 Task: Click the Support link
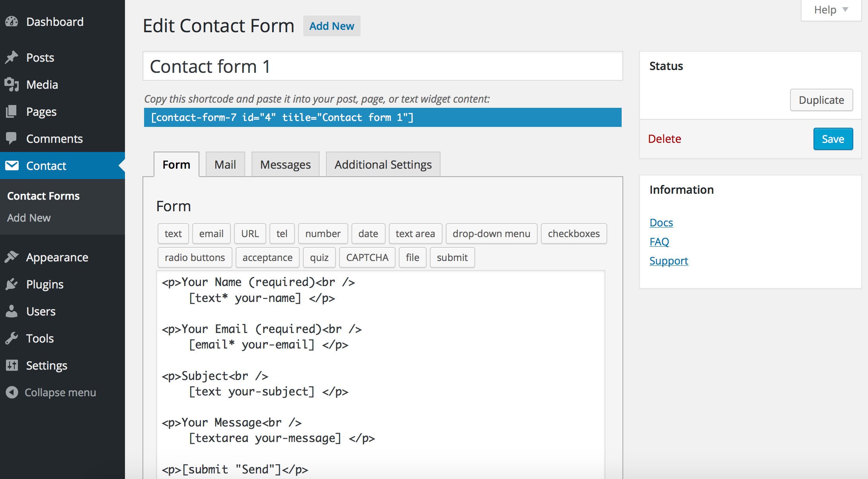(668, 260)
